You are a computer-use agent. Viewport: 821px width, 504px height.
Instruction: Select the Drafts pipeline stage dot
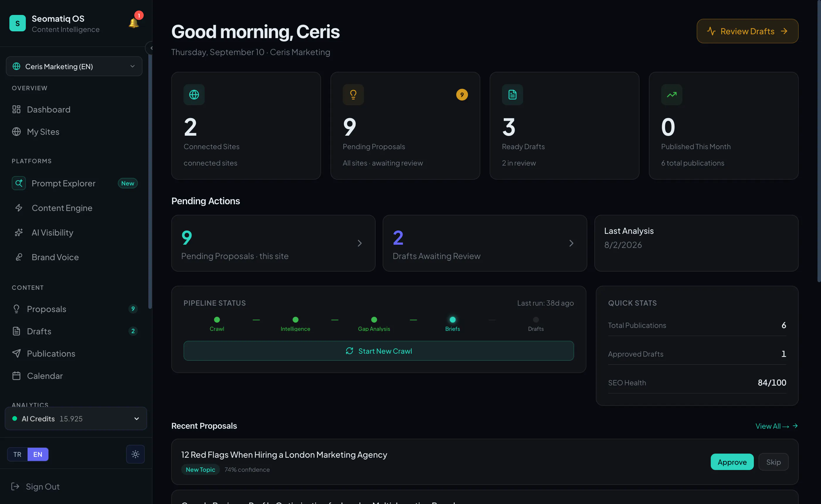536,320
